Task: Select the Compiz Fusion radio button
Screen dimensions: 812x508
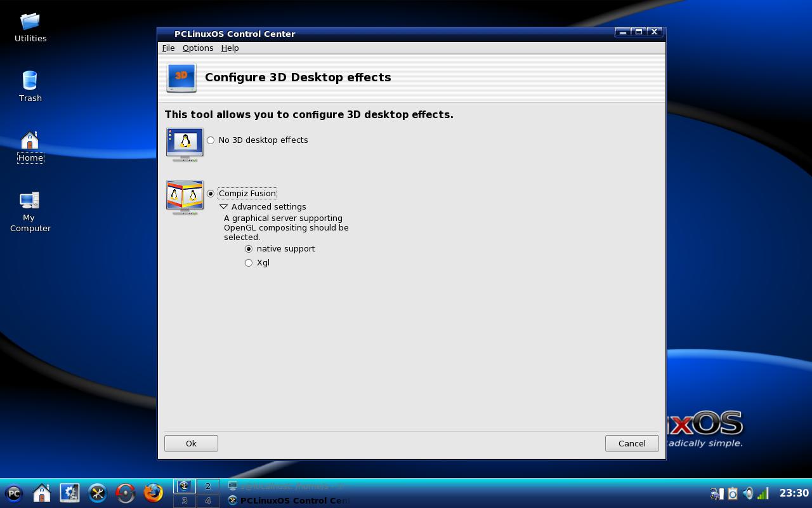Action: 211,194
